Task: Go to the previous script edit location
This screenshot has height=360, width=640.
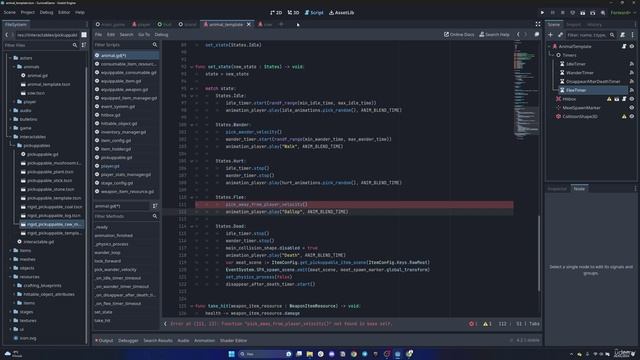Action: (518, 35)
